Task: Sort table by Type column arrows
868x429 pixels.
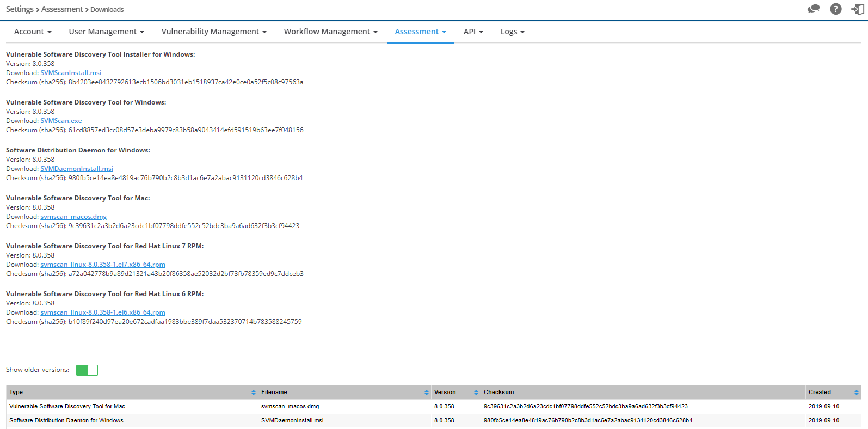Action: click(x=253, y=393)
